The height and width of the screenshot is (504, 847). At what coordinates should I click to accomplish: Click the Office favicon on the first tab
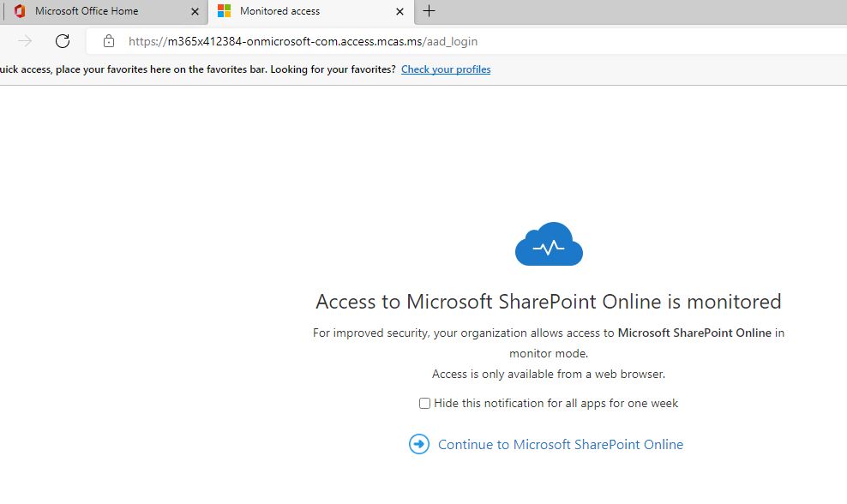tap(19, 11)
